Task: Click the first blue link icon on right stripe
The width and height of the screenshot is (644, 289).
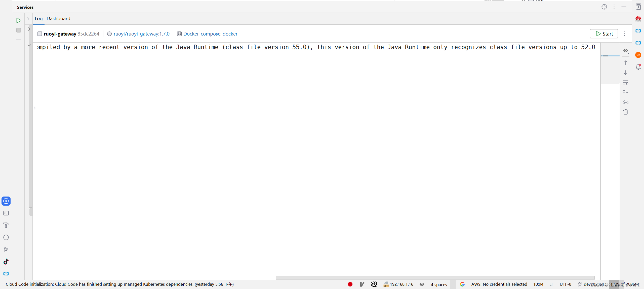Action: pos(638,31)
